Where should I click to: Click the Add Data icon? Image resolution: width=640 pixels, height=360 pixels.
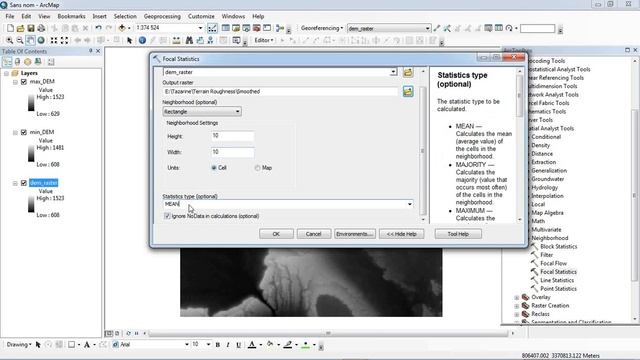(x=122, y=28)
